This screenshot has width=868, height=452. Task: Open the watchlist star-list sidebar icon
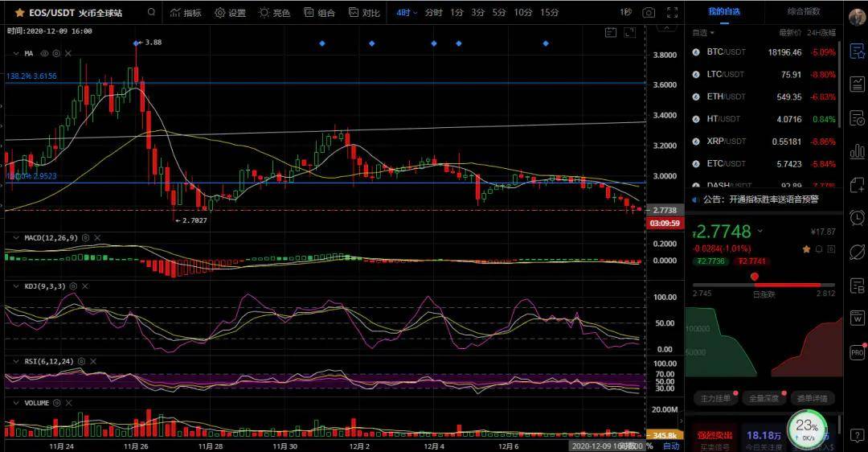[857, 51]
